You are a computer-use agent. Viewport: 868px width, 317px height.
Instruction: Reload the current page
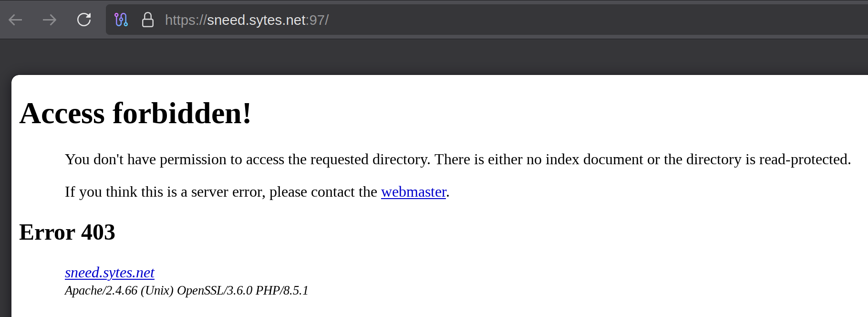[x=84, y=20]
